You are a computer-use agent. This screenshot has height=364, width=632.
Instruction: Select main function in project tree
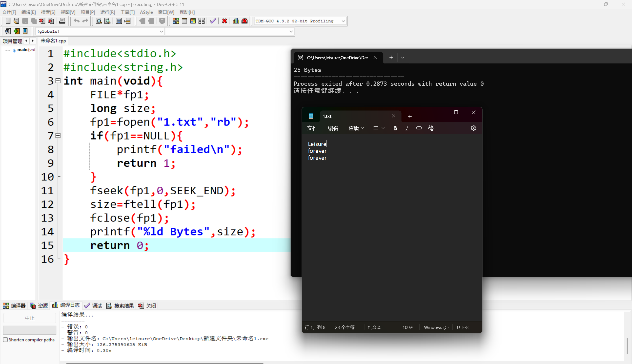click(22, 50)
